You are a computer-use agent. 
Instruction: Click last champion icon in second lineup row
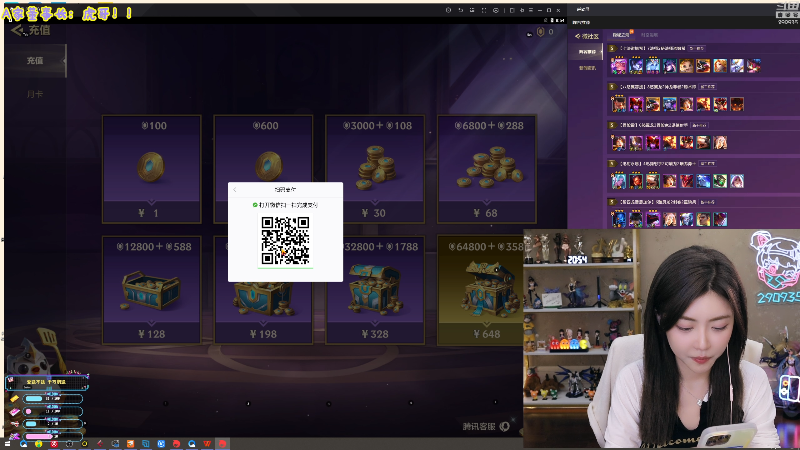737,104
